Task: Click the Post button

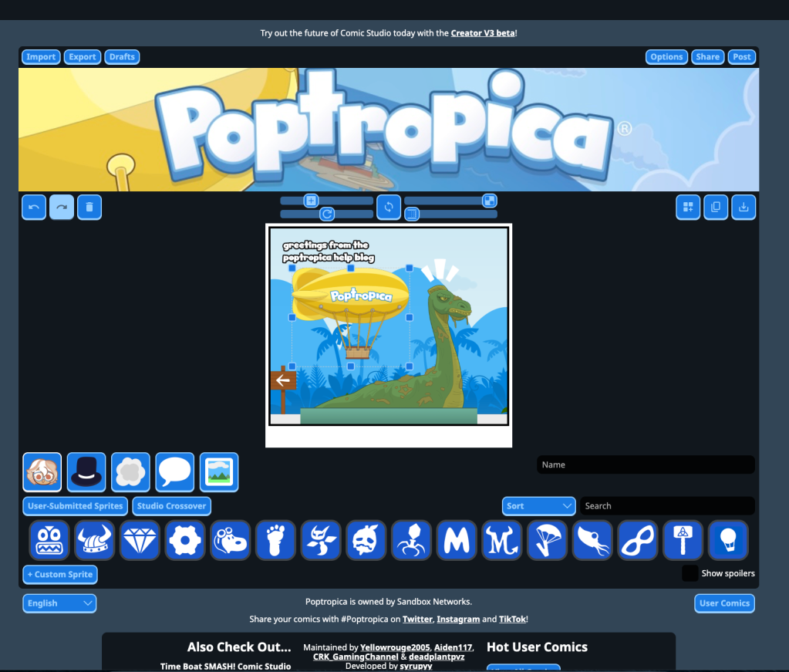Action: (x=742, y=57)
